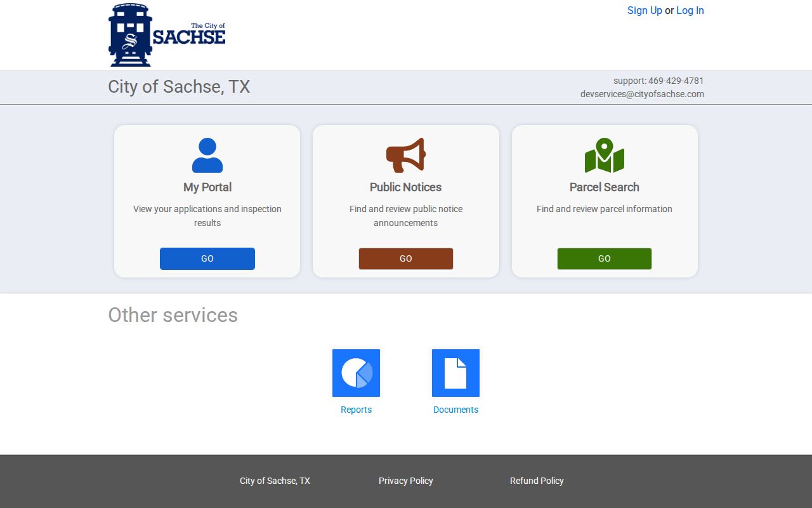The width and height of the screenshot is (812, 508).
Task: Open the Privacy Policy footer link
Action: coord(406,481)
